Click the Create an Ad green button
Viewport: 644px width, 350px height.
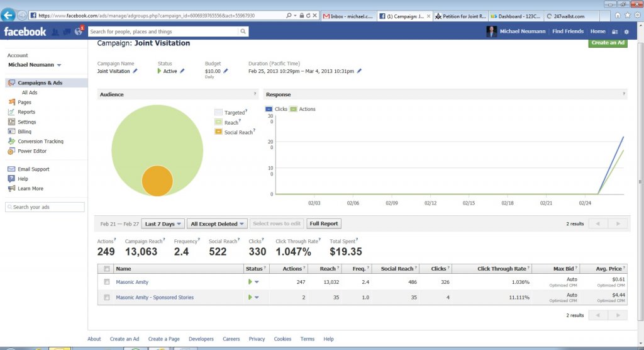(x=608, y=43)
